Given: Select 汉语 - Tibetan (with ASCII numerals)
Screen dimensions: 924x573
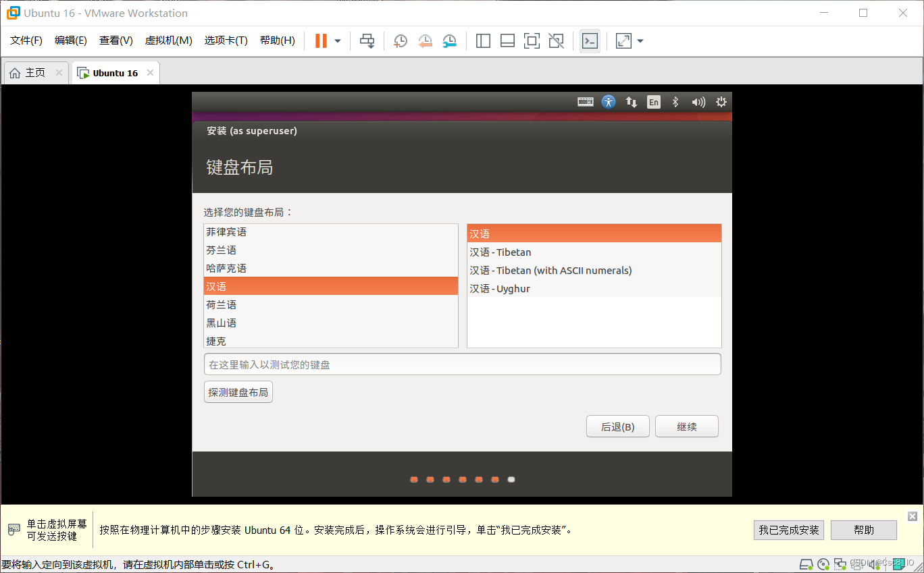Looking at the screenshot, I should [594, 271].
